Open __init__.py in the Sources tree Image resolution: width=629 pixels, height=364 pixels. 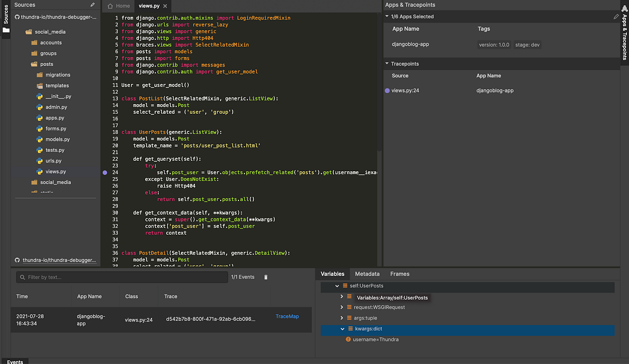(x=58, y=96)
